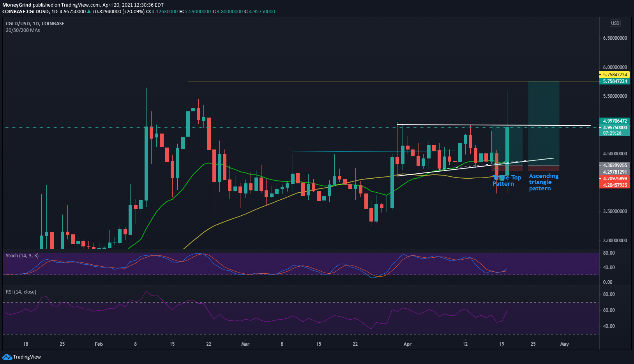Click the 6.00000000 price scale value
This screenshot has height=364, width=634.
615,67
